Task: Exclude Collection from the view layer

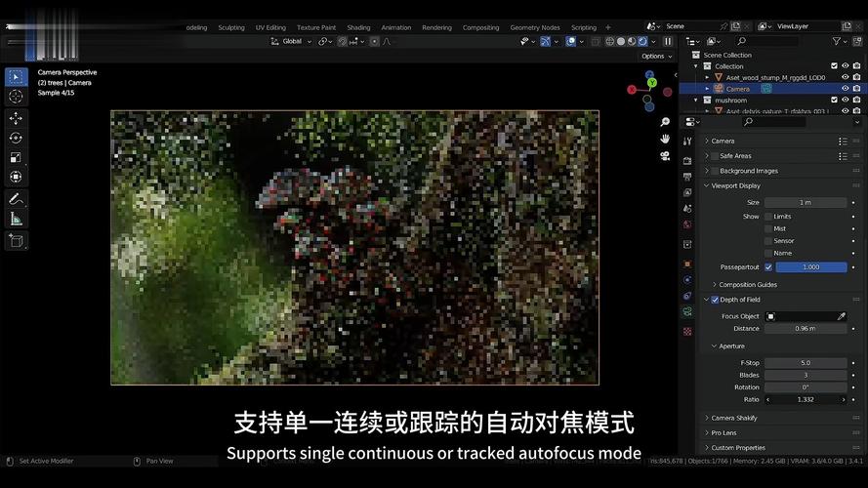Action: click(x=834, y=65)
